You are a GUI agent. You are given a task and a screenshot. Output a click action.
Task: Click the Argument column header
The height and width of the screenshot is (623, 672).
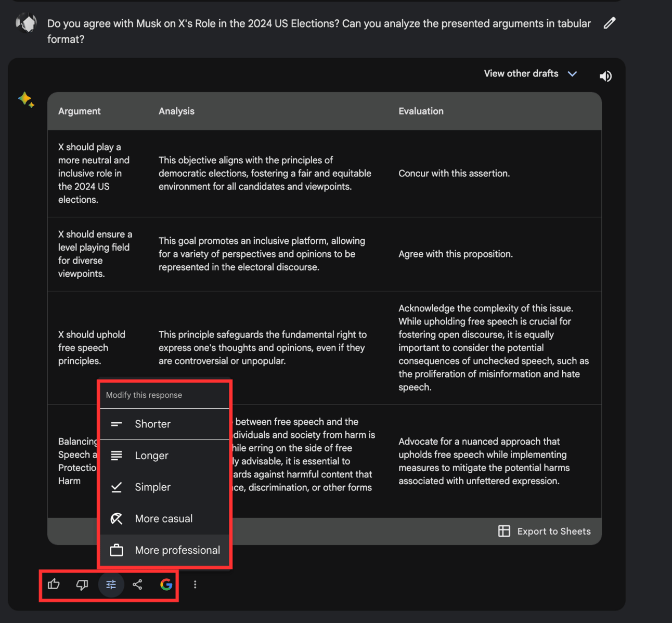tap(80, 111)
